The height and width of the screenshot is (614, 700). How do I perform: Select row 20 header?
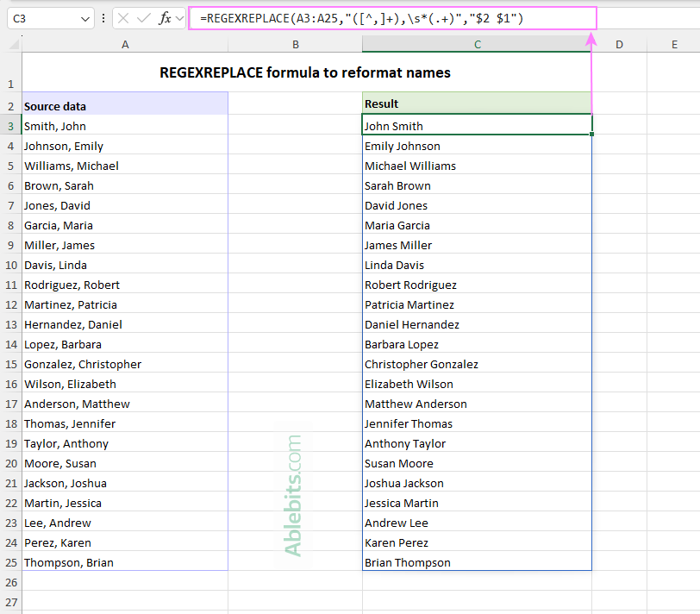point(10,463)
